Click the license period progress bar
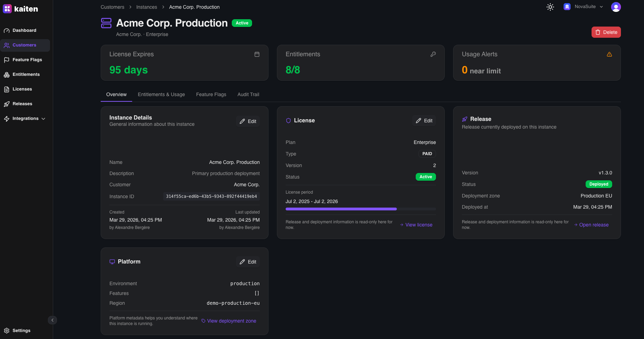Image resolution: width=644 pixels, height=339 pixels. click(x=360, y=209)
